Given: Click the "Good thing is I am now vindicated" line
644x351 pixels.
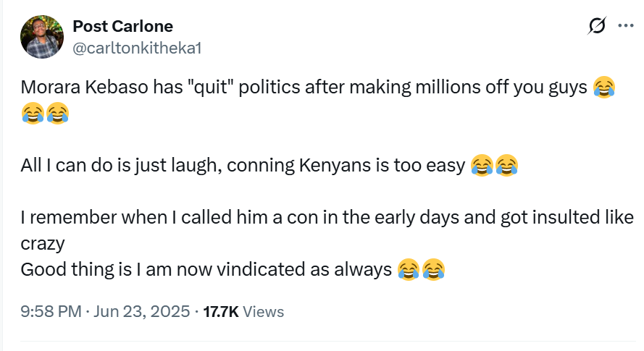Looking at the screenshot, I should tap(203, 270).
